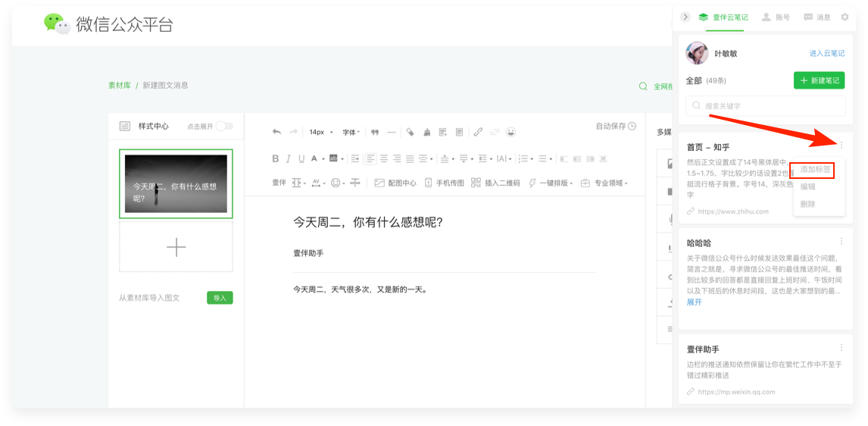Viewport: 868px width, 426px height.
Task: Click the 自动保存 auto-save clock icon
Action: [632, 127]
